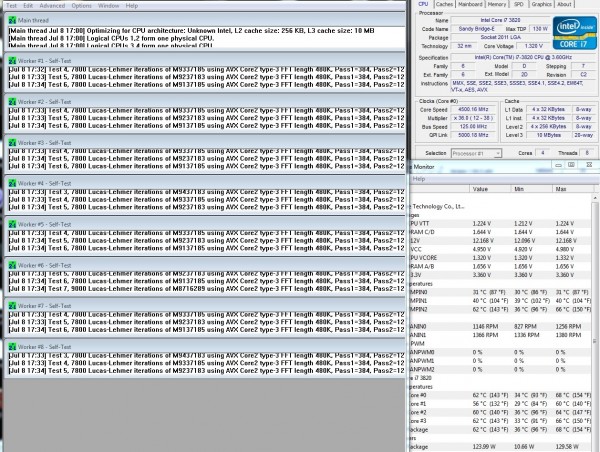Click the Max TDP 130 W field
This screenshot has width=600, height=452.
coord(540,29)
